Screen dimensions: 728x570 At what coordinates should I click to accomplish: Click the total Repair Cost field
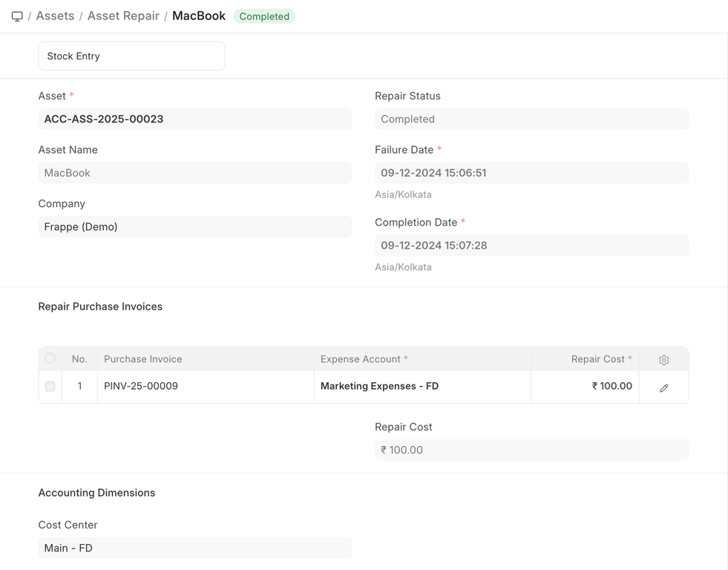[x=531, y=451]
